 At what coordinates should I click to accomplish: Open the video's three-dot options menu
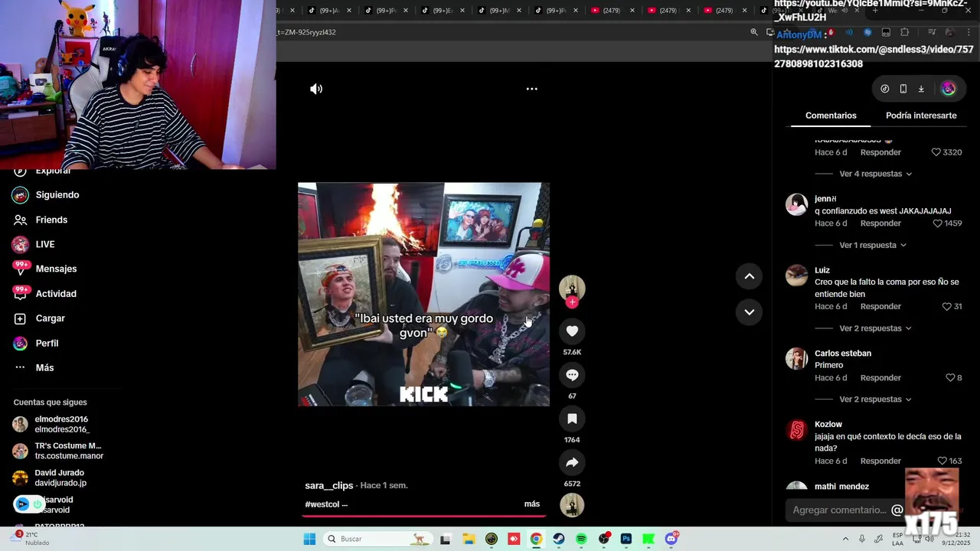point(531,89)
